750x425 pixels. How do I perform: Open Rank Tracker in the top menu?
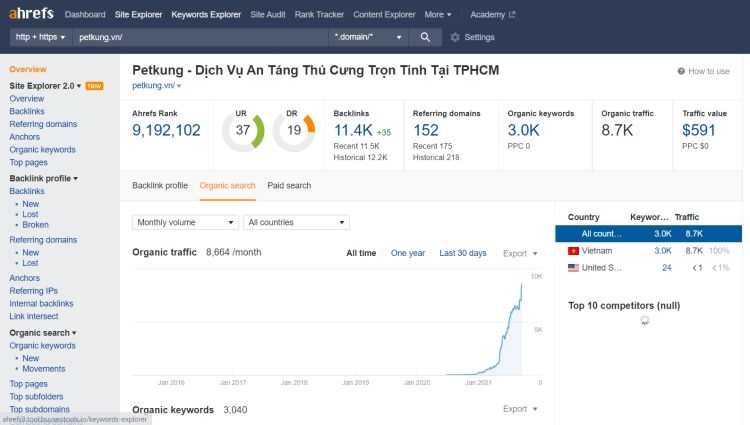point(319,14)
